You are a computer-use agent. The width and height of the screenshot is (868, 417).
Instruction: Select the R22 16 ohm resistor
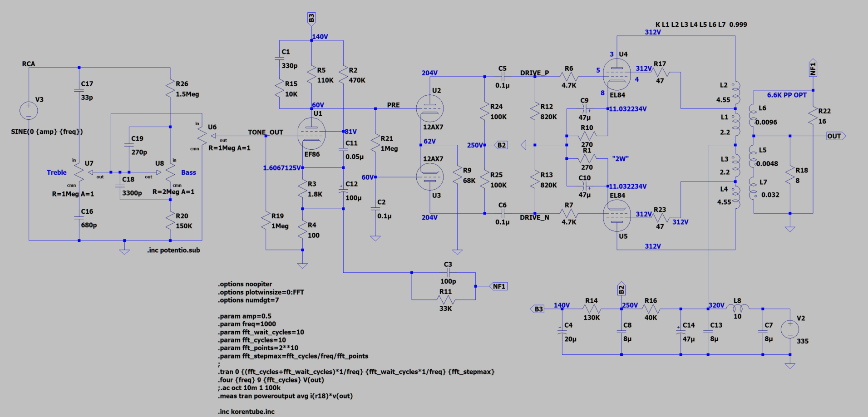coord(813,116)
